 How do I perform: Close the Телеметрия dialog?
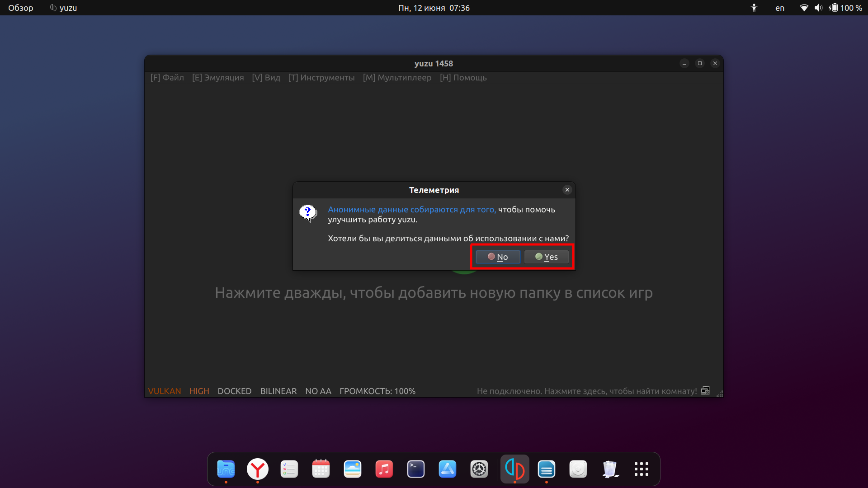point(567,190)
